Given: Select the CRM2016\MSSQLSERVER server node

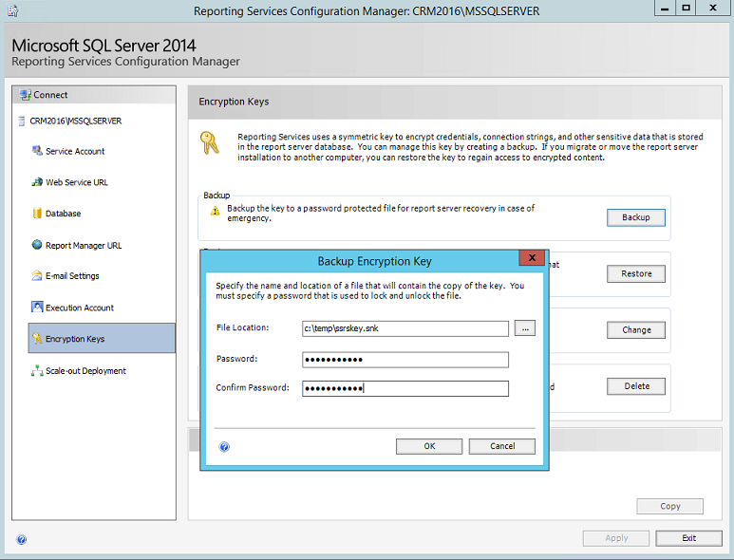Looking at the screenshot, I should [x=75, y=121].
